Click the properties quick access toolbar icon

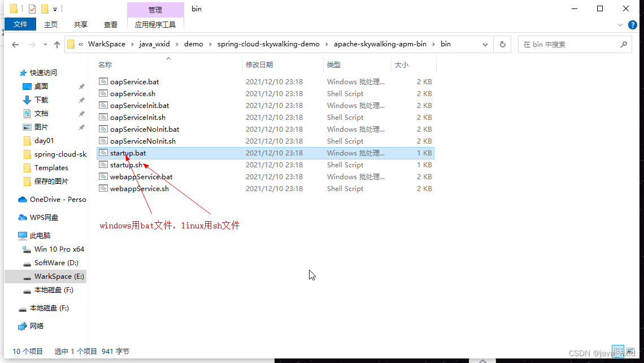(32, 8)
